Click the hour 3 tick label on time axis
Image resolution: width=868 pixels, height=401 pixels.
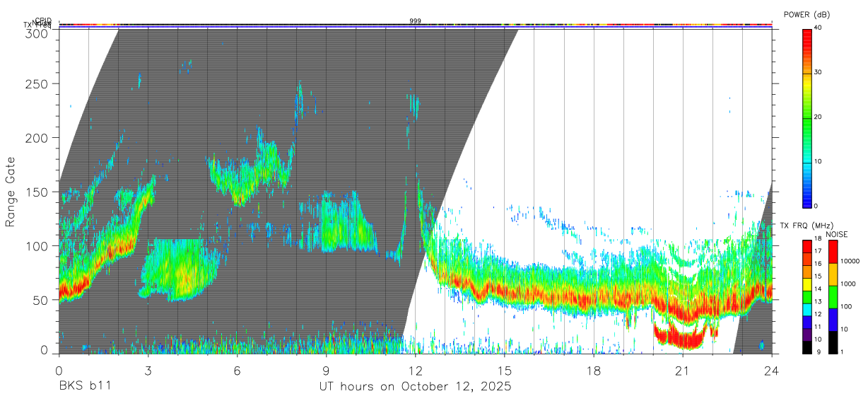pyautogui.click(x=148, y=371)
